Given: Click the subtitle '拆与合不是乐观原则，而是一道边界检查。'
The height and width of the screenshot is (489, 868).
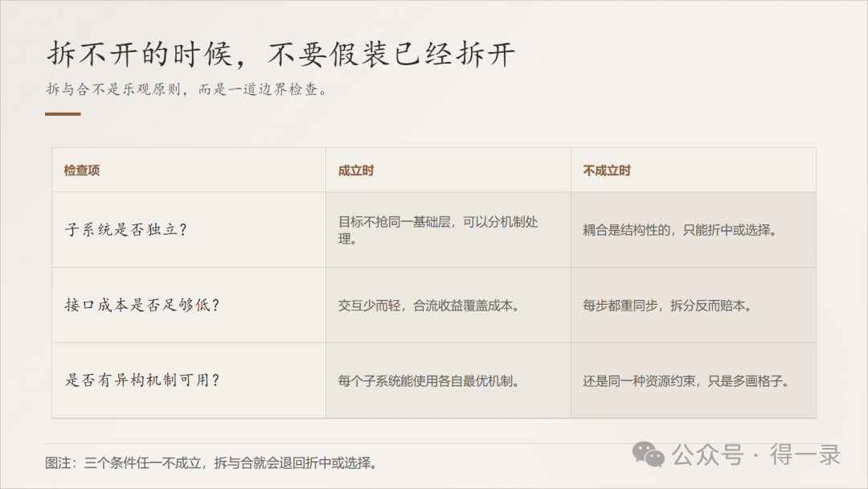Looking at the screenshot, I should [187, 89].
